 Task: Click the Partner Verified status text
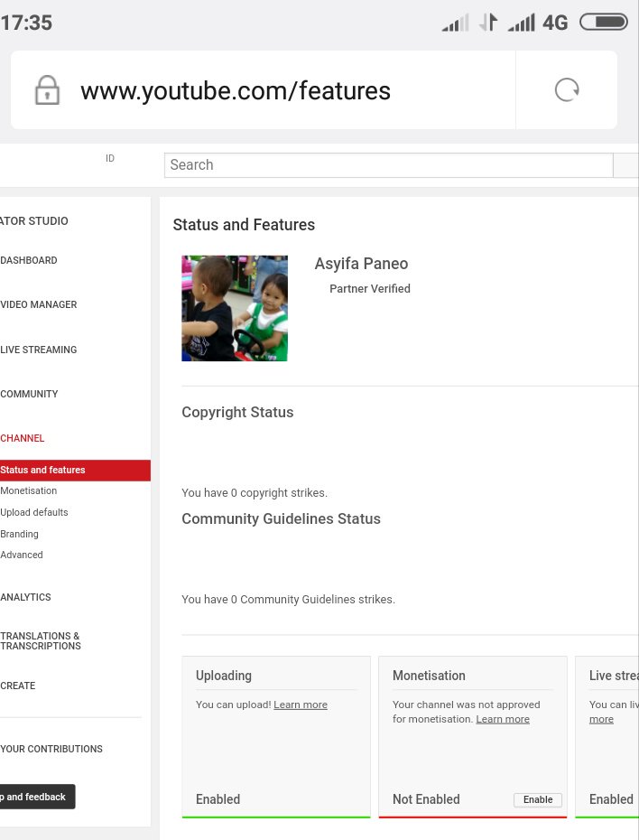370,289
